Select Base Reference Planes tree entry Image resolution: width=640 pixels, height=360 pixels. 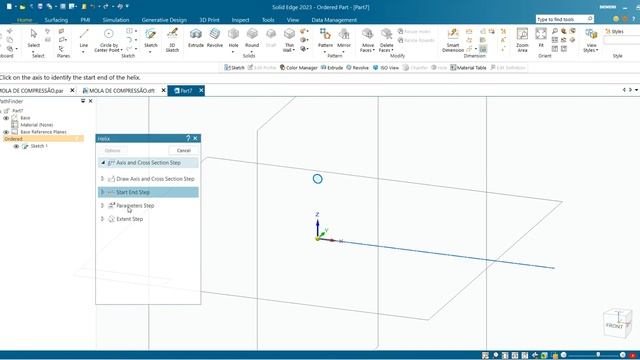coord(43,132)
